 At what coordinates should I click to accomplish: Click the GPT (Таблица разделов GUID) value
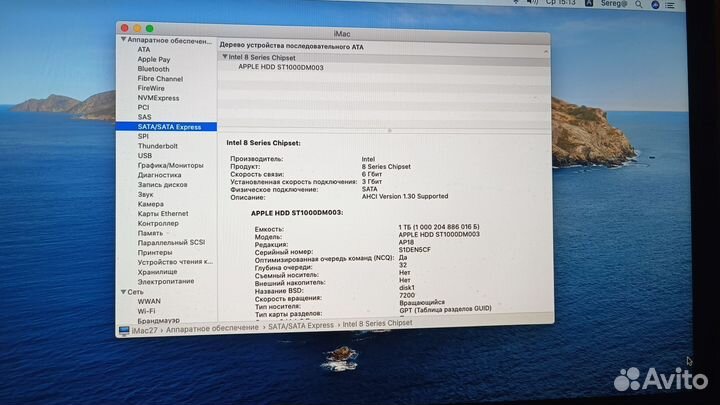(x=445, y=309)
